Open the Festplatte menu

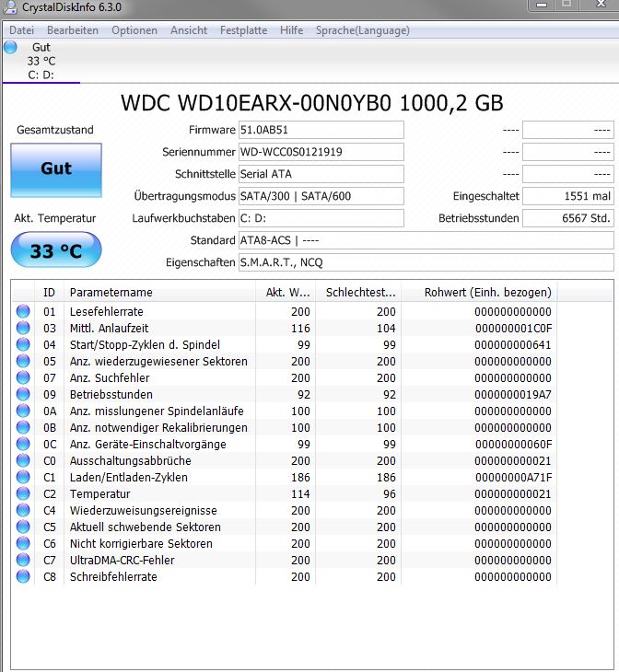tap(244, 30)
